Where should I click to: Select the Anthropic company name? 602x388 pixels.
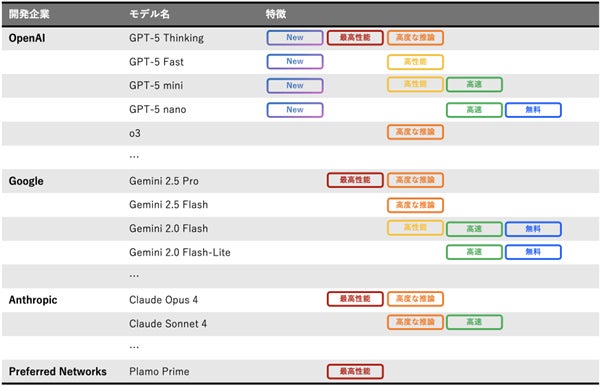[x=33, y=300]
